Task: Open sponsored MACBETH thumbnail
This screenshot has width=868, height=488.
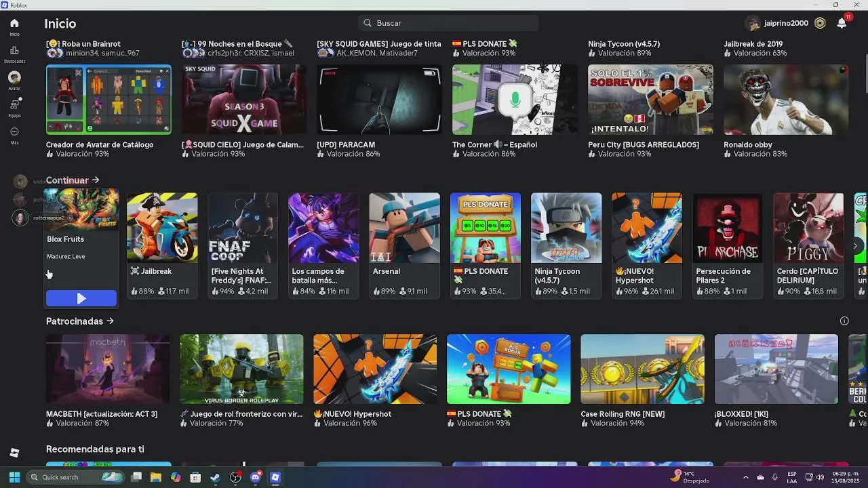Action: click(108, 369)
